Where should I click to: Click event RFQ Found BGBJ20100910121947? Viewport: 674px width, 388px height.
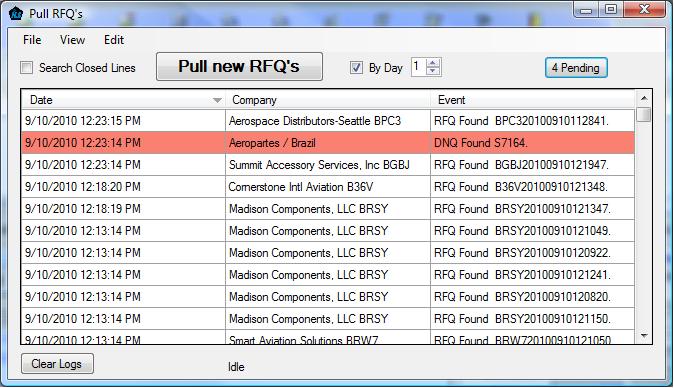[x=533, y=165]
